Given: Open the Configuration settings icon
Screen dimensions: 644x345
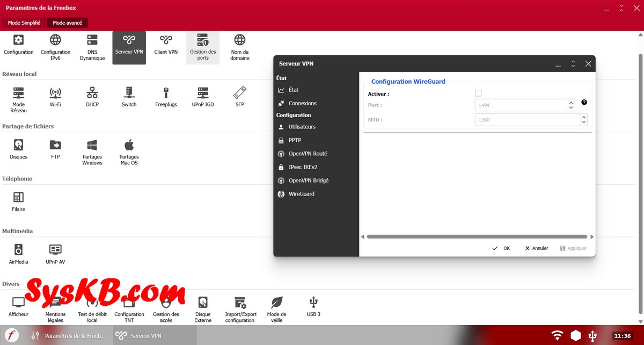Looking at the screenshot, I should pyautogui.click(x=19, y=45).
